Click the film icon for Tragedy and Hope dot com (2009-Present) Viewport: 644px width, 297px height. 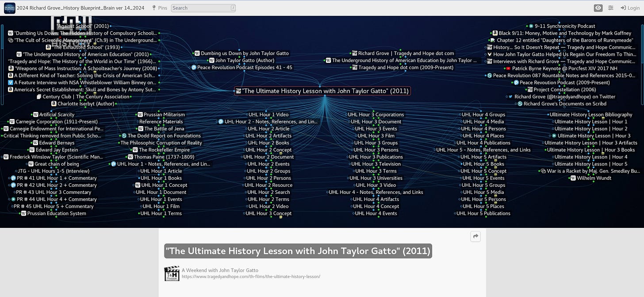click(355, 67)
